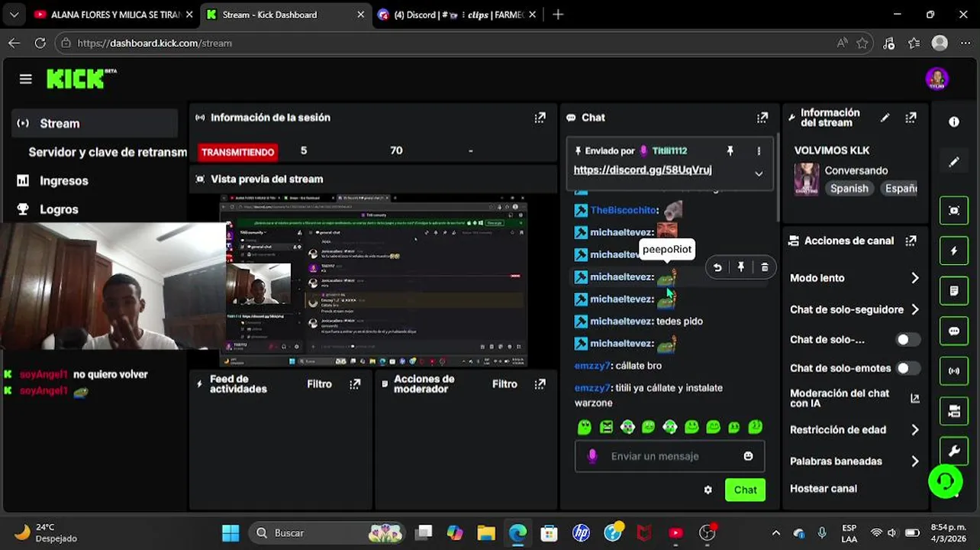Open File Explorer from taskbar
The height and width of the screenshot is (550, 980).
[x=486, y=532]
